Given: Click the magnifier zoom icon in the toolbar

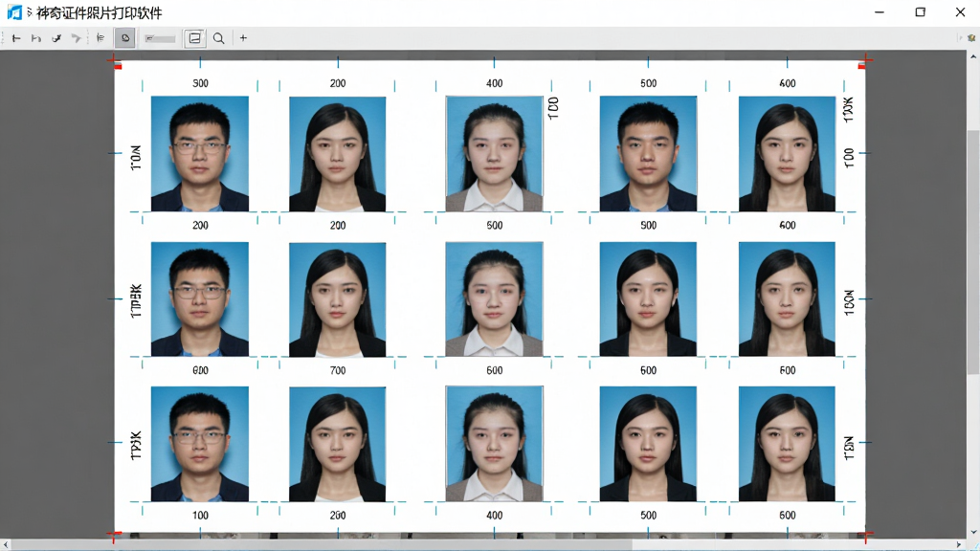Looking at the screenshot, I should click(219, 38).
